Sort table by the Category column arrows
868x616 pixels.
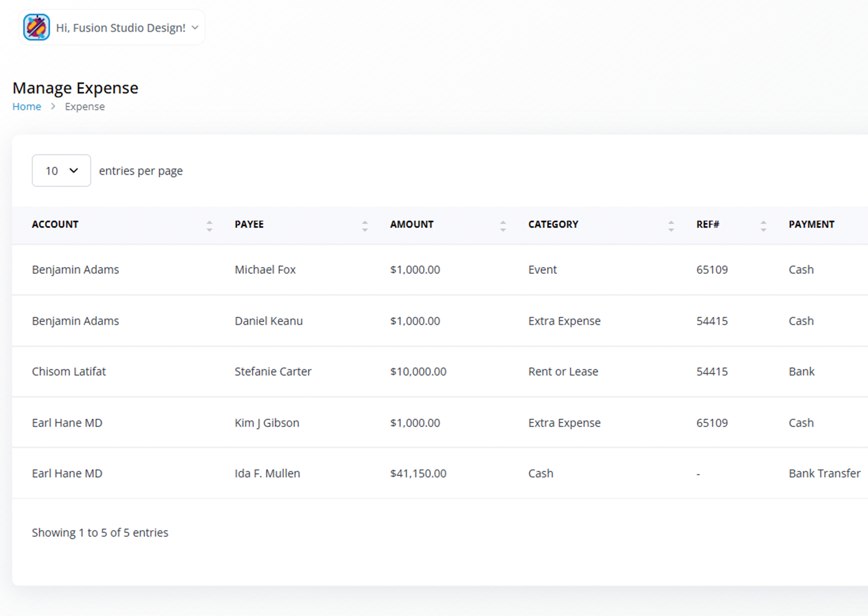tap(671, 226)
